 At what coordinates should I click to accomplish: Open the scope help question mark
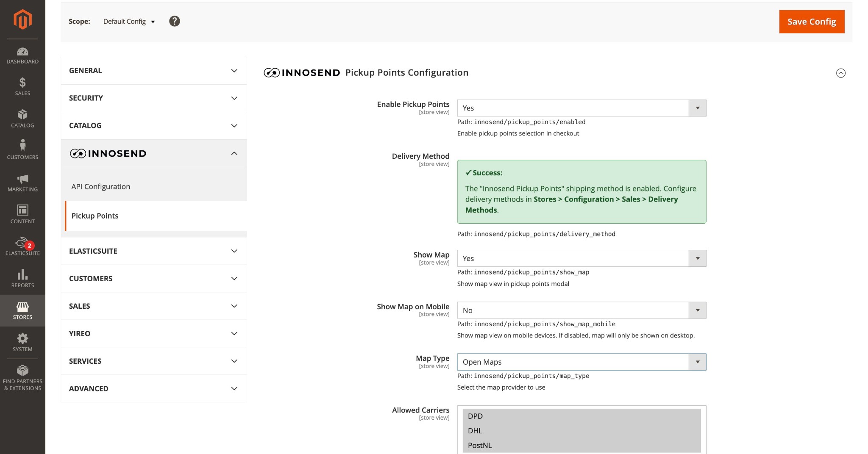click(x=174, y=21)
